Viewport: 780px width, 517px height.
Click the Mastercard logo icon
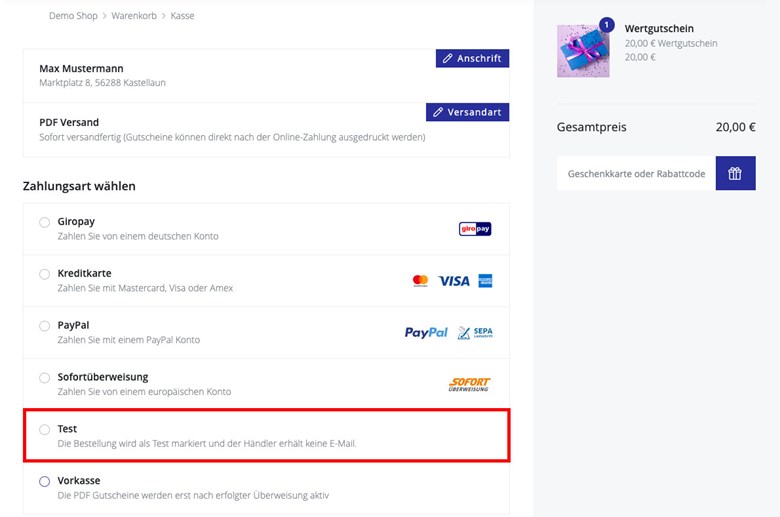click(420, 281)
